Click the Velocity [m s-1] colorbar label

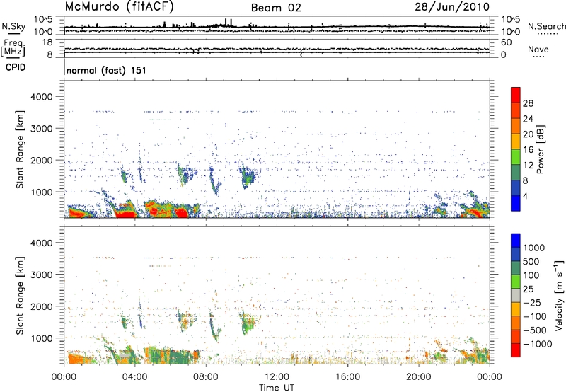click(x=559, y=295)
